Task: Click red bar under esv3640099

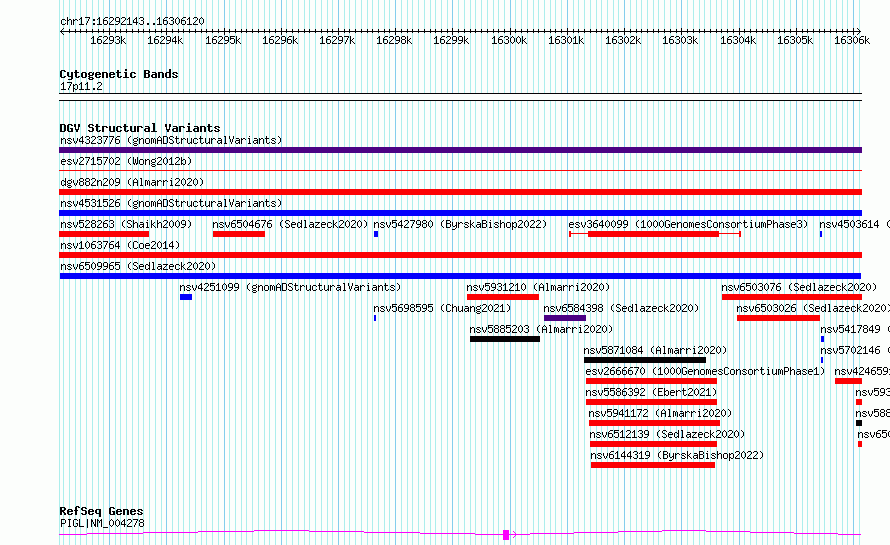Action: 653,234
